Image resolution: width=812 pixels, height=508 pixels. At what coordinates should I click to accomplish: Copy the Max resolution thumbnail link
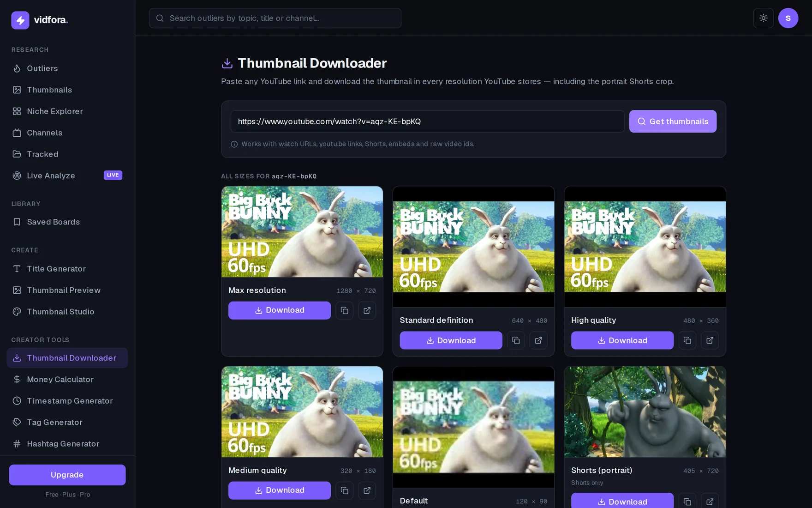(x=344, y=310)
